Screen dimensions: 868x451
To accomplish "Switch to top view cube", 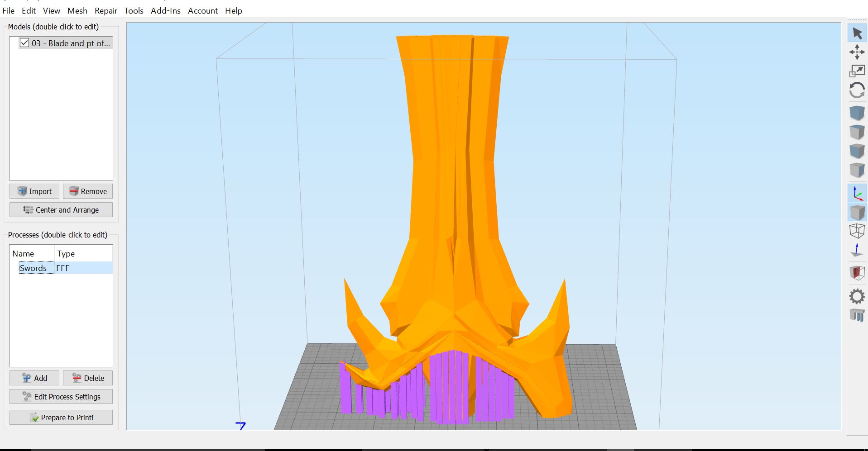I will (x=857, y=132).
